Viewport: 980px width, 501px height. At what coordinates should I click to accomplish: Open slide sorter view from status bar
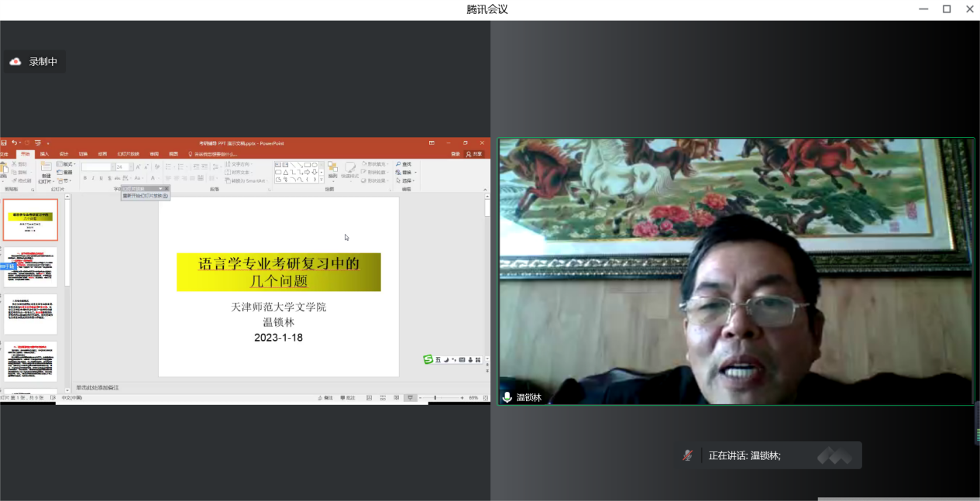click(382, 397)
